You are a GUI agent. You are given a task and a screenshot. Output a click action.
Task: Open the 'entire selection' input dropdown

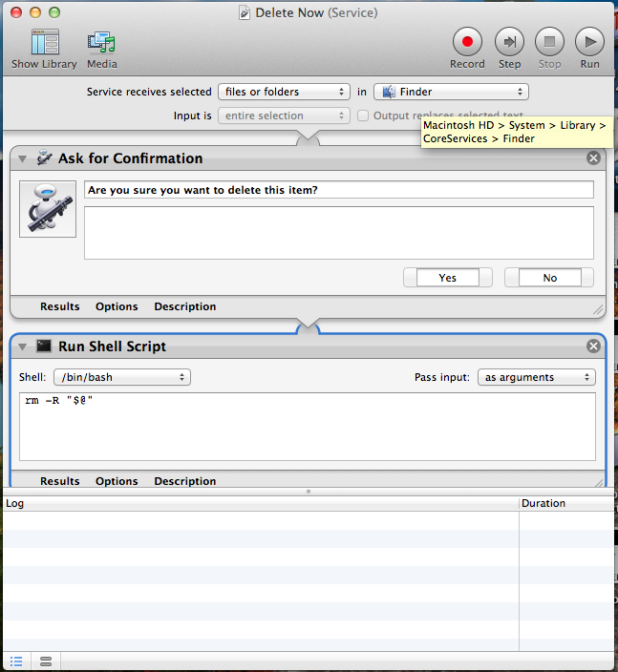click(x=284, y=115)
